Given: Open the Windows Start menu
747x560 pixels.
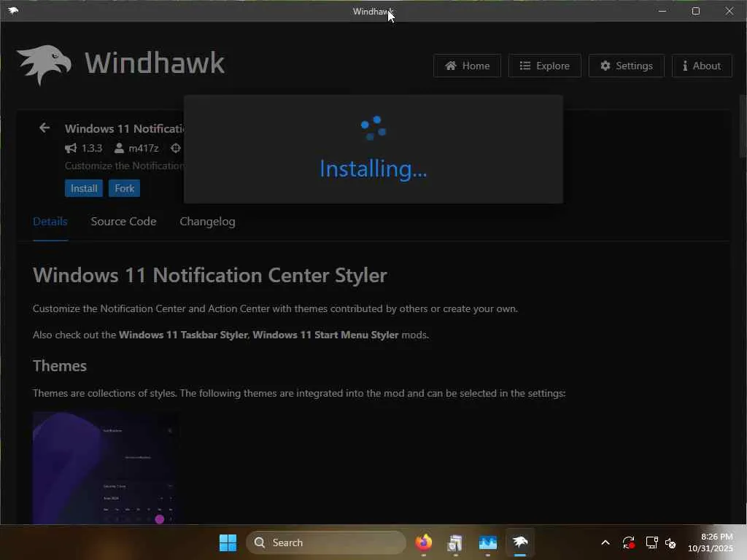Looking at the screenshot, I should click(228, 542).
